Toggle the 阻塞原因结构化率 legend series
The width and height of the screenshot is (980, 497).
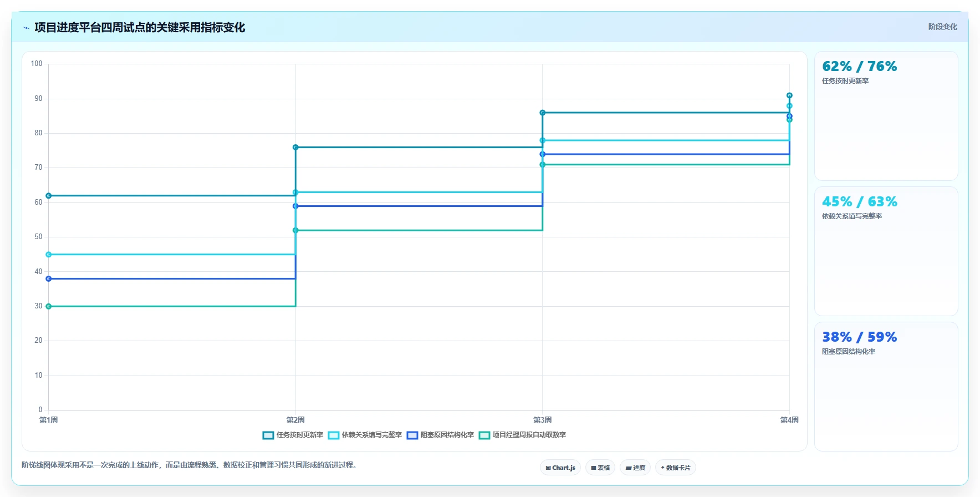[440, 435]
